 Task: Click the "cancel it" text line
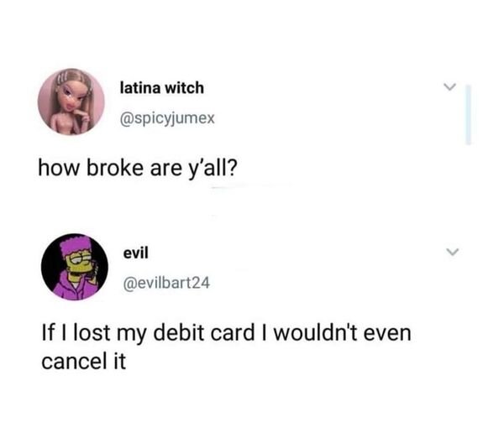83,362
